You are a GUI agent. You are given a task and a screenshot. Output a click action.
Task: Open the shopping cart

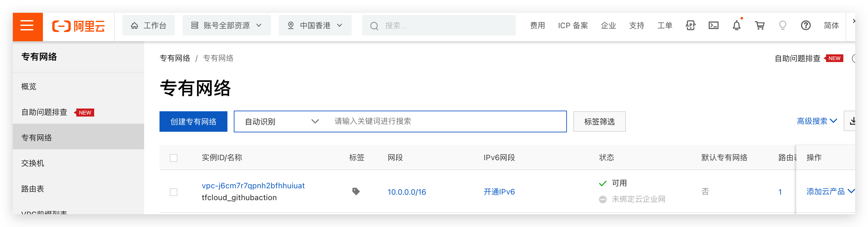tap(759, 26)
